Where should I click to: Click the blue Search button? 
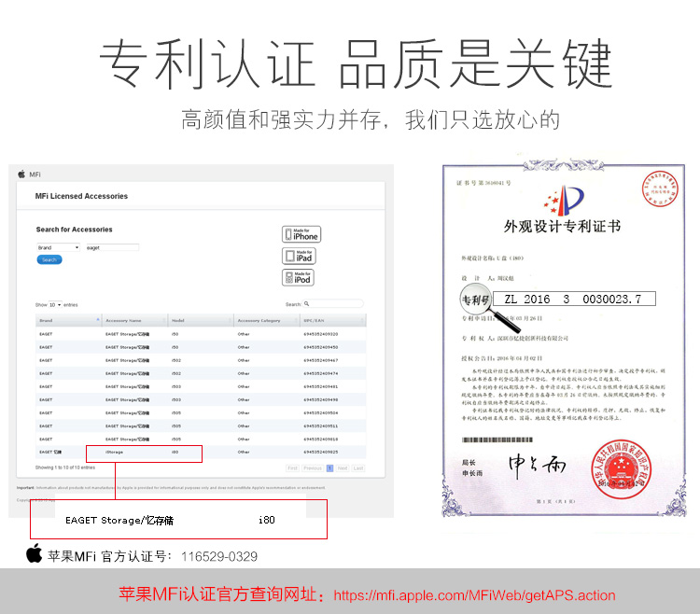tap(49, 259)
